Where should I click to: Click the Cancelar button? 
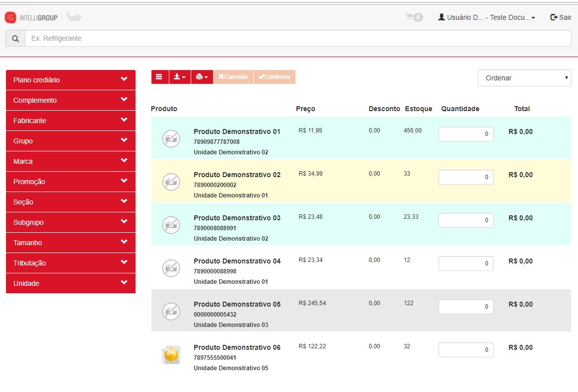pyautogui.click(x=233, y=77)
